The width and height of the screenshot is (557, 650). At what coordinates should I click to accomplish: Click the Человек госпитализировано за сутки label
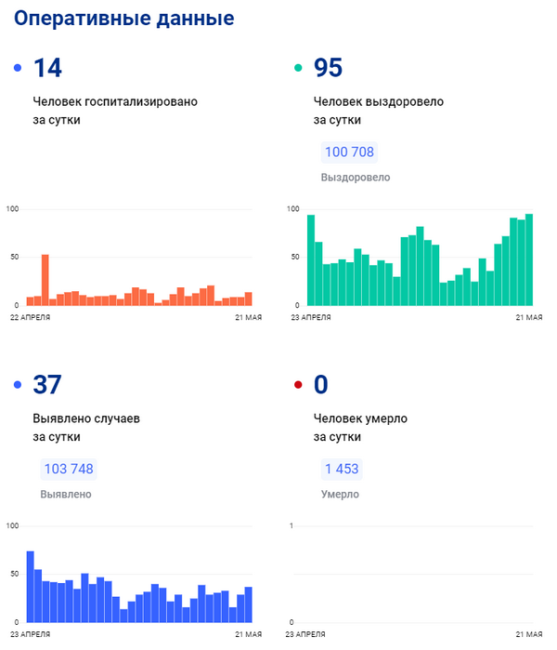click(115, 111)
